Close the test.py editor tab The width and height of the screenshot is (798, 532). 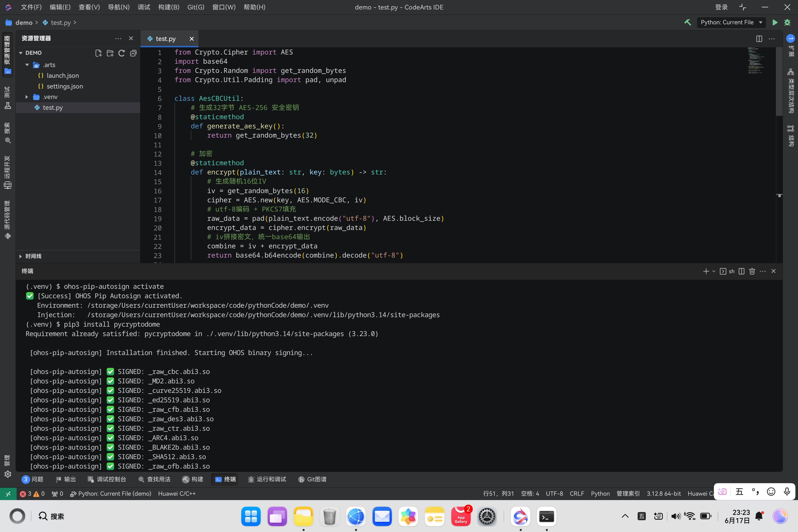point(192,39)
